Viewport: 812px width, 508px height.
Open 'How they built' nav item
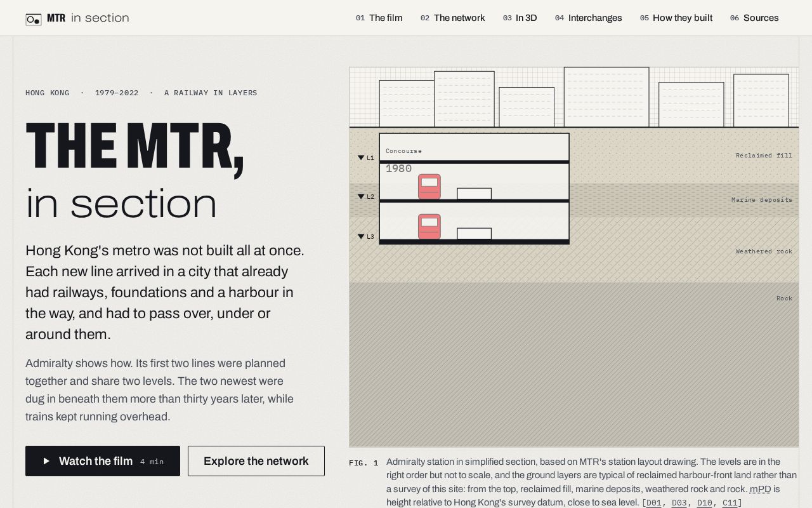(676, 18)
